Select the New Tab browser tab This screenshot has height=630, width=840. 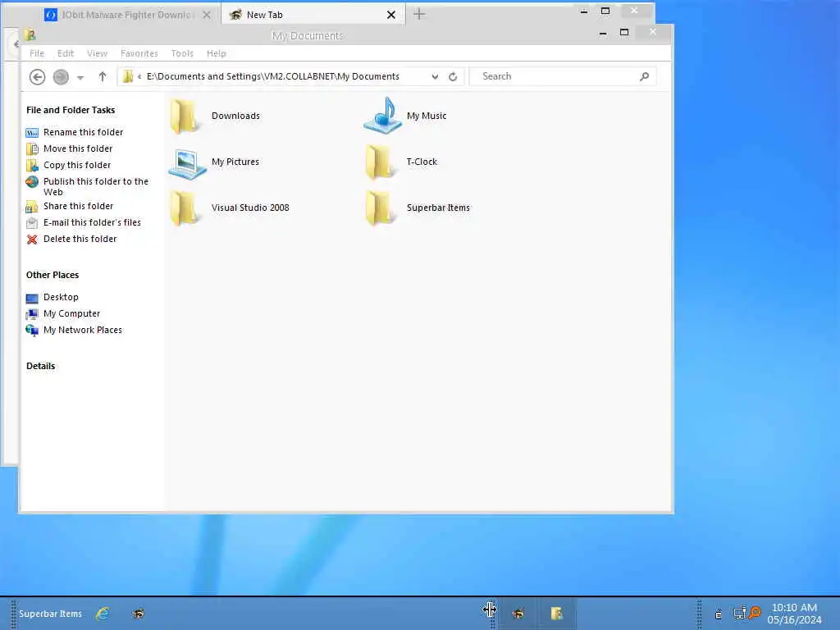point(313,15)
